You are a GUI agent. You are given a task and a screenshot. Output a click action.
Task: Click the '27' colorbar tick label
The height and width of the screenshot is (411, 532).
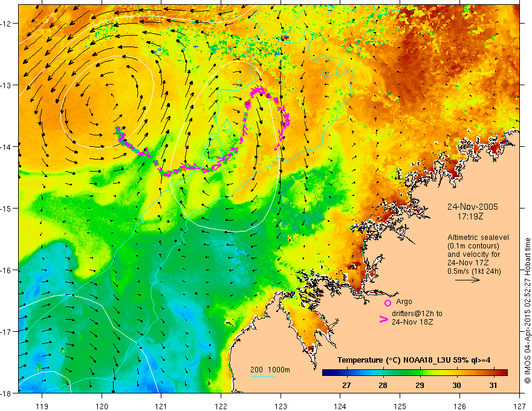click(346, 385)
